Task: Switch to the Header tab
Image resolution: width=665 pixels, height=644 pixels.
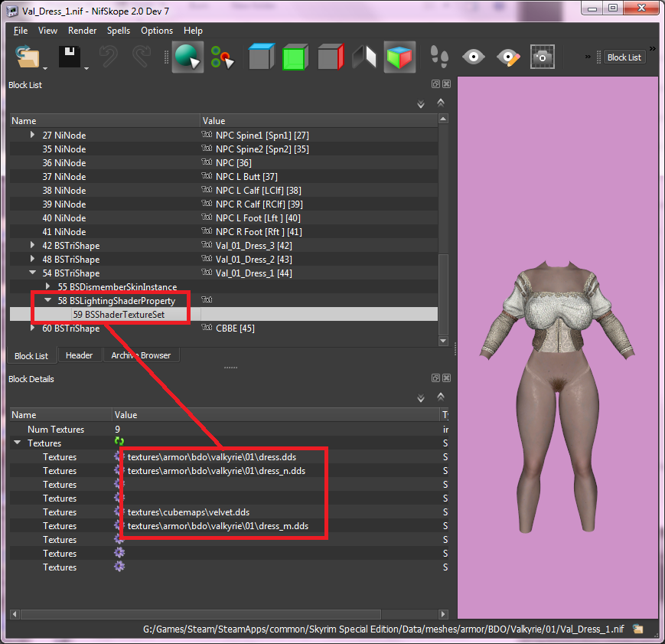Action: (x=79, y=355)
